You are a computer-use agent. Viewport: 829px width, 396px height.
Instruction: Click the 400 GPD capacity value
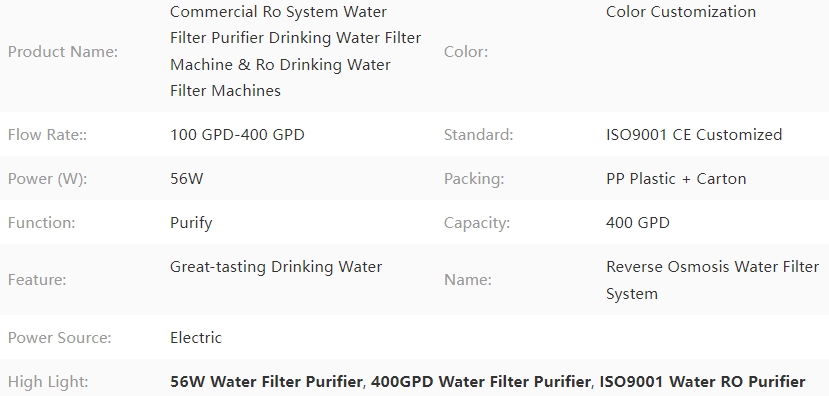click(x=638, y=223)
